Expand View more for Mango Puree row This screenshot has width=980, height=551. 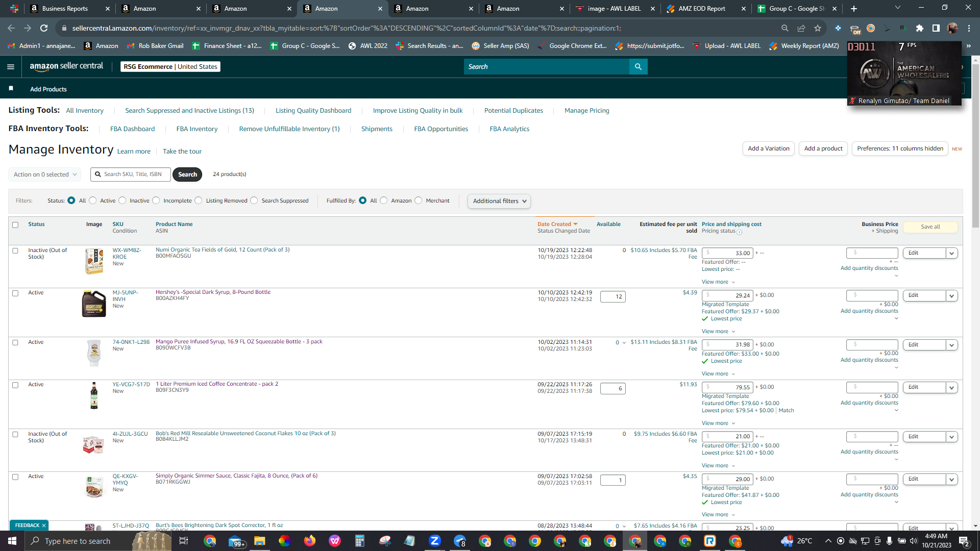[718, 374]
